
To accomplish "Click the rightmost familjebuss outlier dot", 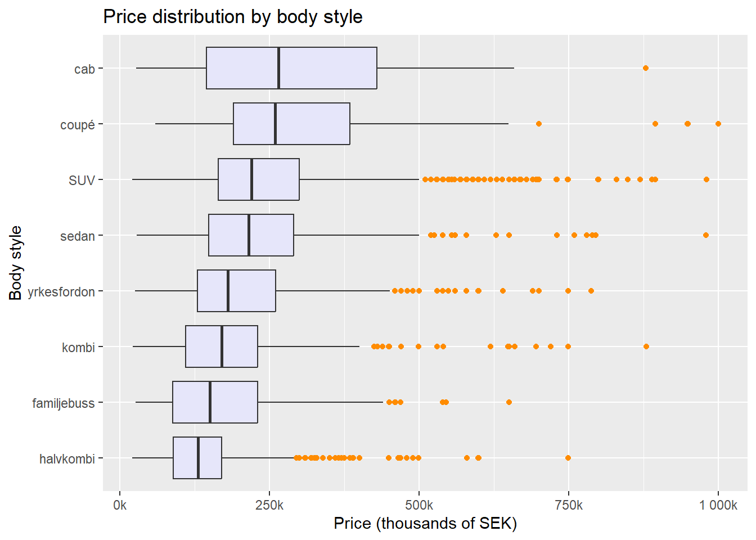I will click(509, 402).
